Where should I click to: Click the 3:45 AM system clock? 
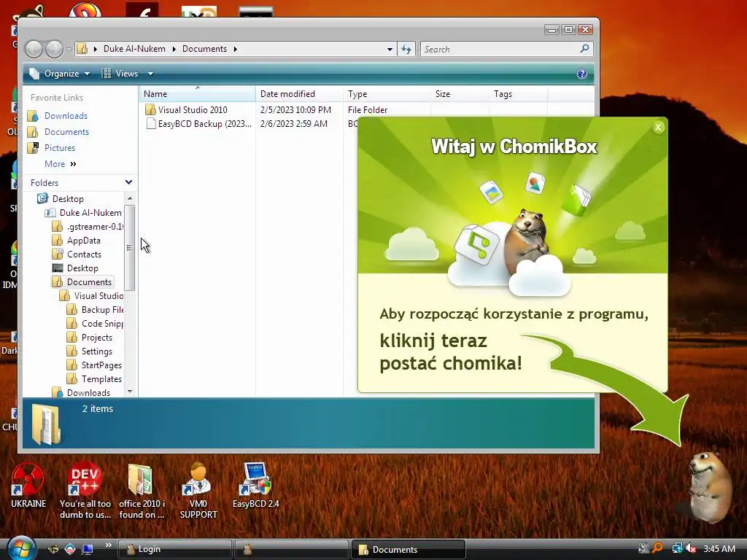[x=719, y=548]
